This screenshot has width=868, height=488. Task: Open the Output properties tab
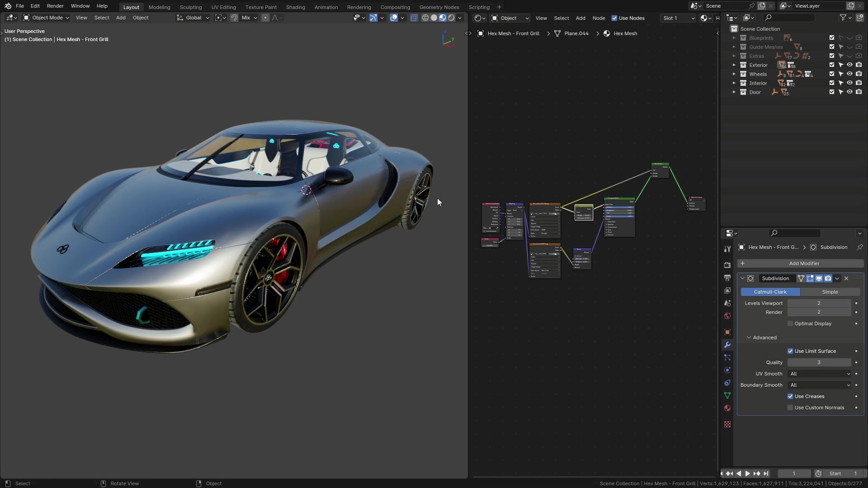727,278
